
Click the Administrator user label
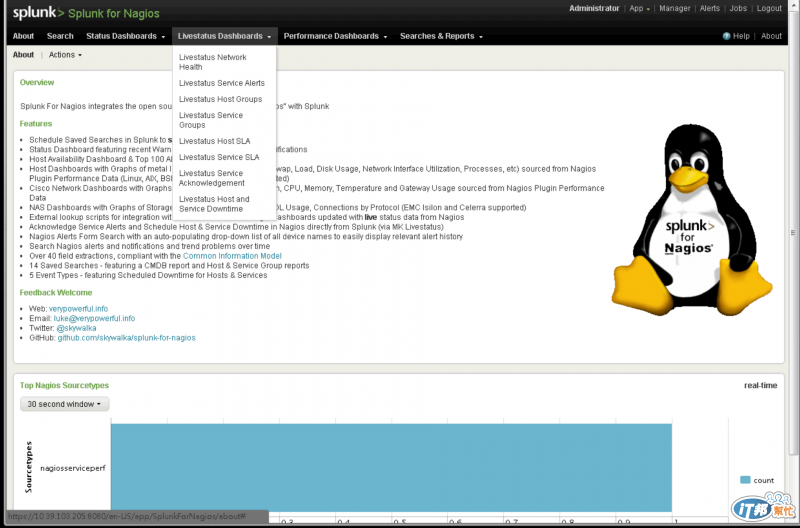pyautogui.click(x=594, y=8)
